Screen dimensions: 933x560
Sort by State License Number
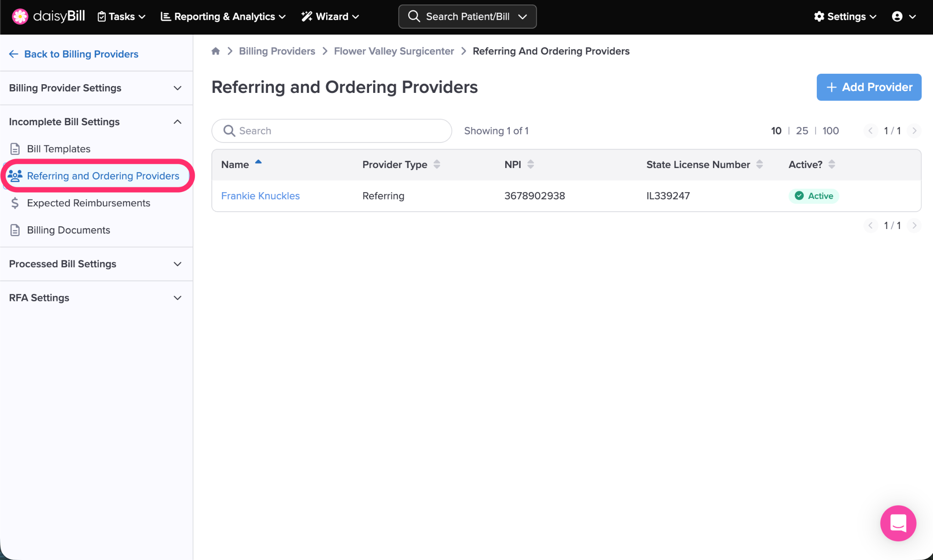pyautogui.click(x=759, y=164)
